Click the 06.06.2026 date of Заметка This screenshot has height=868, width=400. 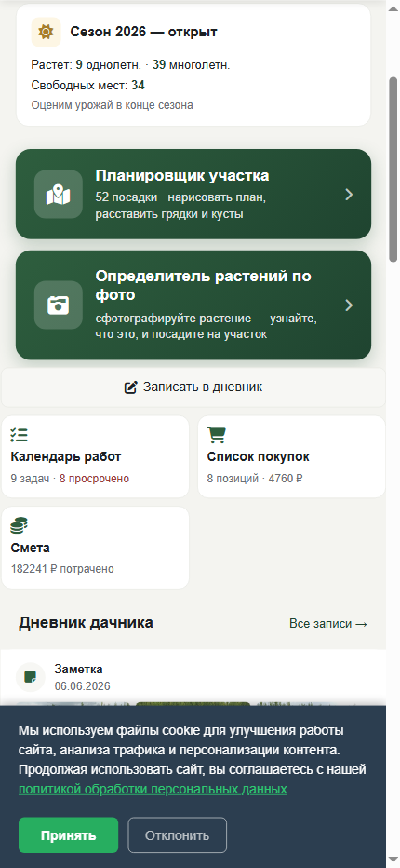pyautogui.click(x=83, y=686)
